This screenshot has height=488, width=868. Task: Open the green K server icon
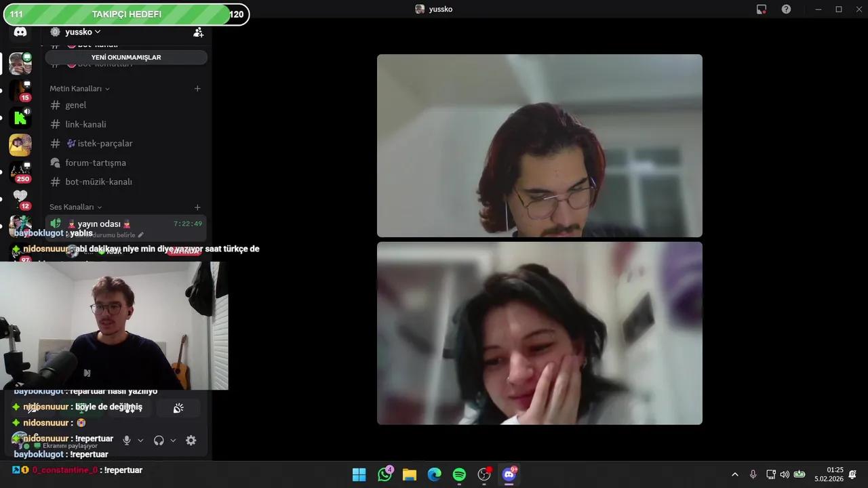point(20,118)
